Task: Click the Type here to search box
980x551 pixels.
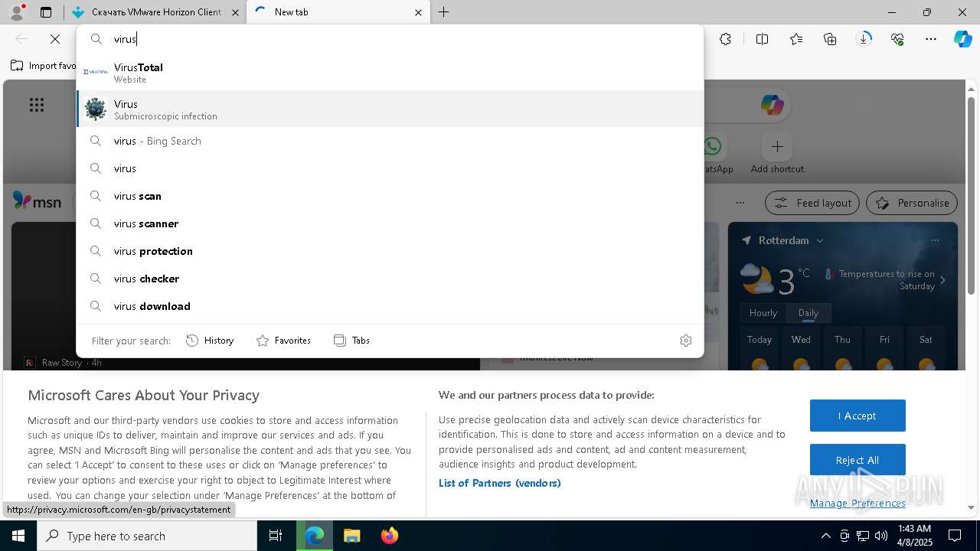Action: coord(147,536)
